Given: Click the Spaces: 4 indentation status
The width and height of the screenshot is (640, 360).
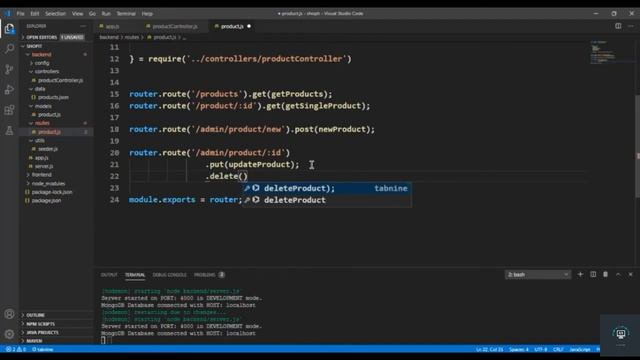Looking at the screenshot, I should [519, 349].
